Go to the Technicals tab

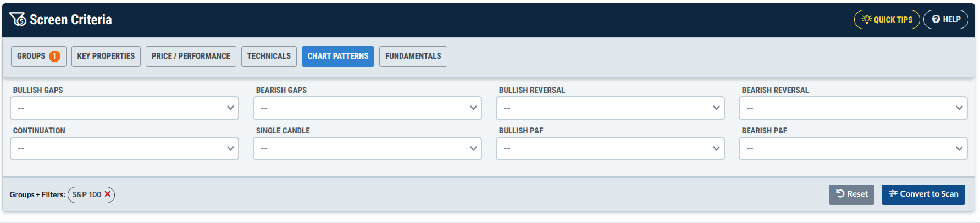(269, 57)
